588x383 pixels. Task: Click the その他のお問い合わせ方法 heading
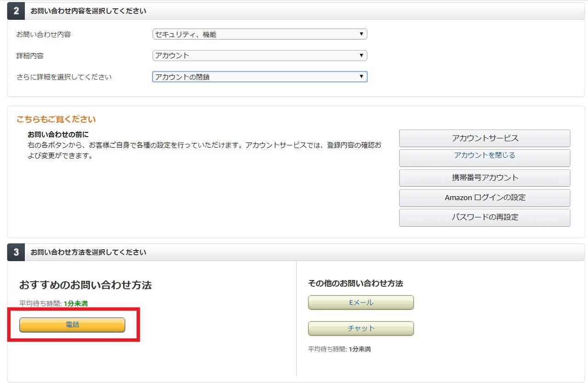pyautogui.click(x=355, y=284)
